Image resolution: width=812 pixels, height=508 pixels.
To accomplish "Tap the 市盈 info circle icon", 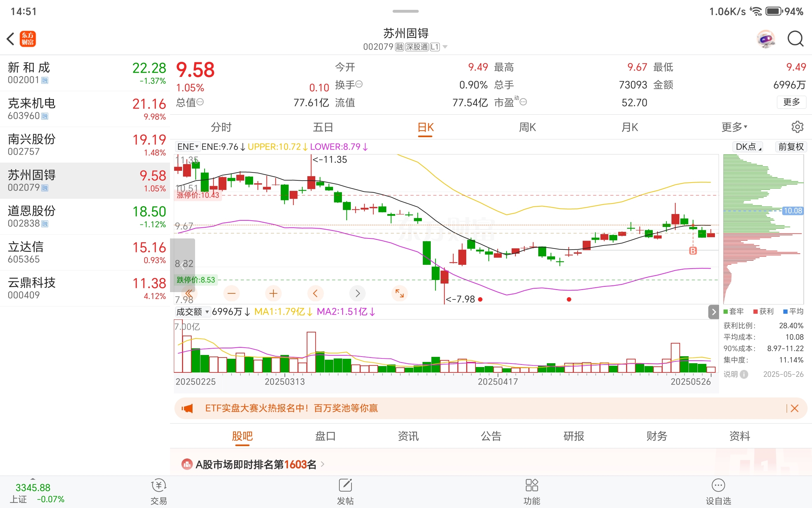I will coord(523,102).
